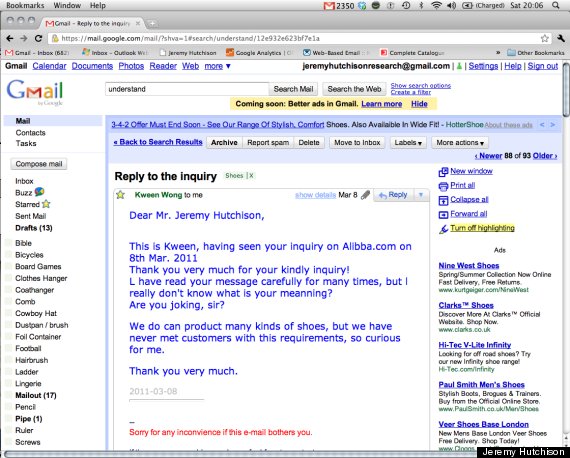Open the Calendar link

pos(49,66)
